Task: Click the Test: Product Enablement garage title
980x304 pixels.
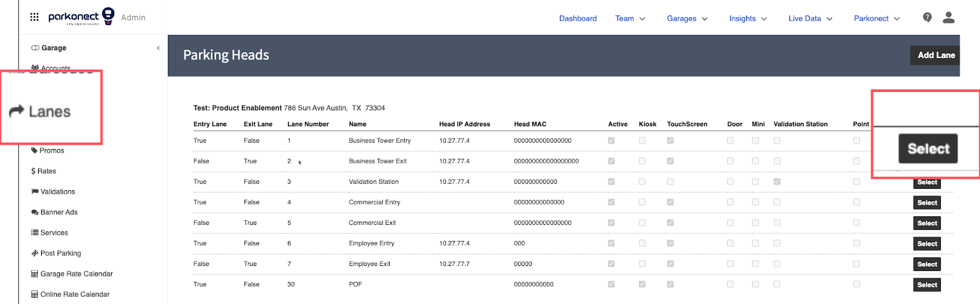Action: [x=238, y=108]
